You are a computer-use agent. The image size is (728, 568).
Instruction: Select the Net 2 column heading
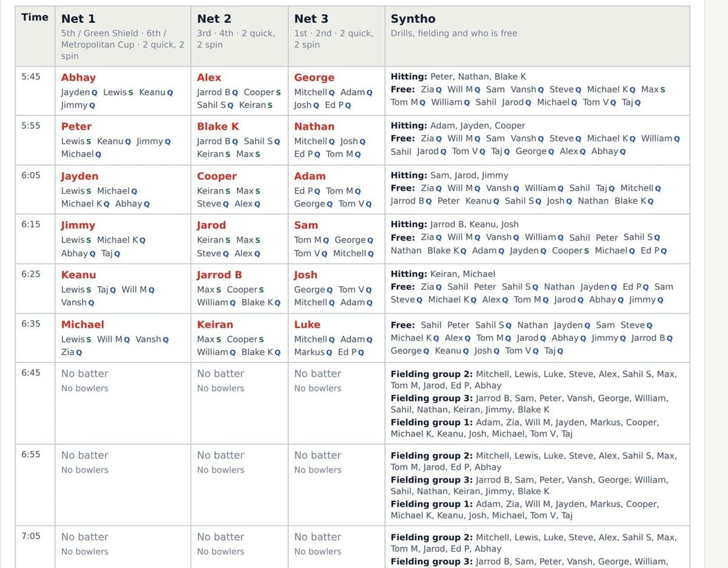click(x=214, y=19)
